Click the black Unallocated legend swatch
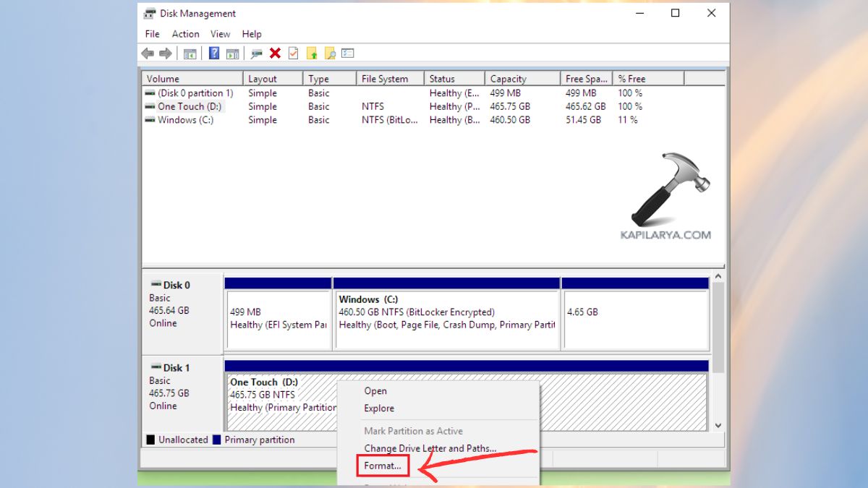 pyautogui.click(x=150, y=439)
